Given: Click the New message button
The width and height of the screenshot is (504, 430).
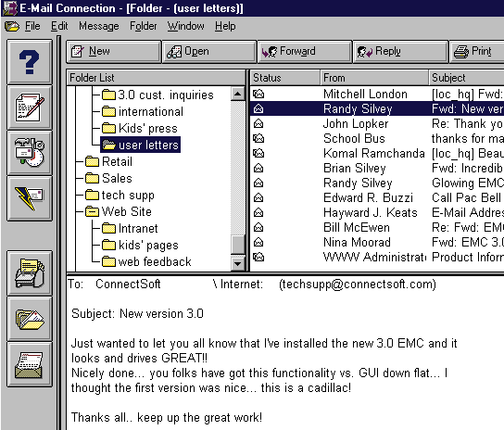Looking at the screenshot, I should coord(113,52).
